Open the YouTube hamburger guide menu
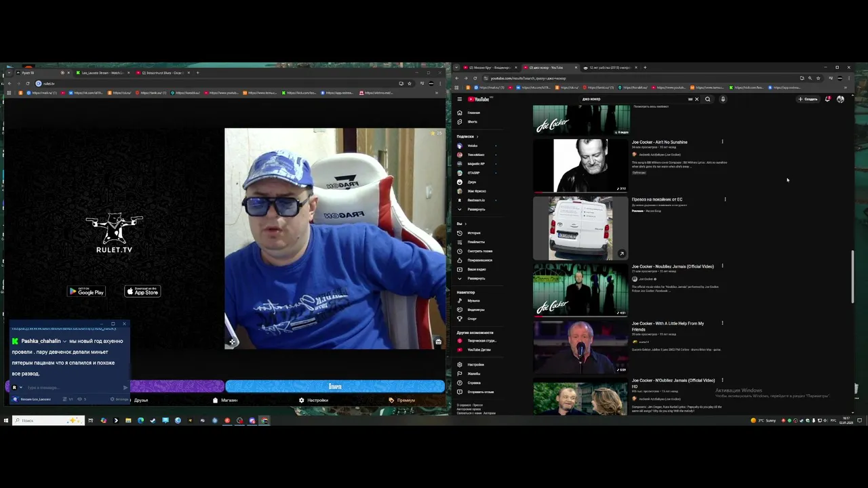Image resolution: width=868 pixels, height=488 pixels. (x=460, y=99)
